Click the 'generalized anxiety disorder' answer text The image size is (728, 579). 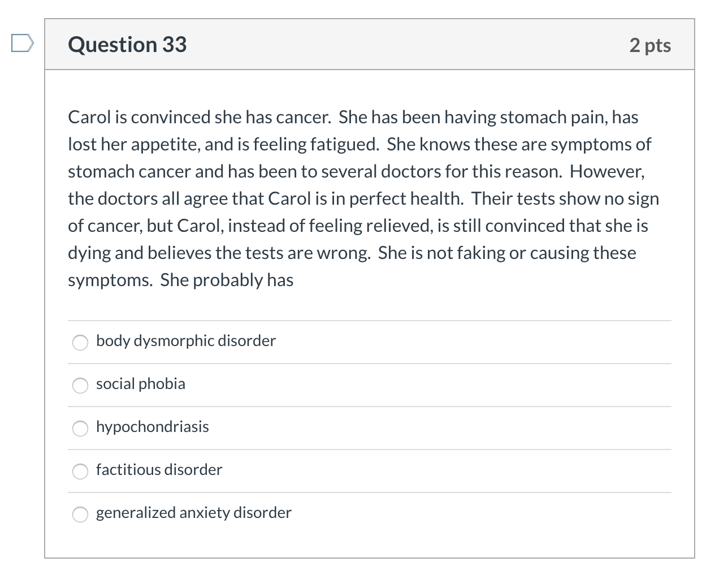pyautogui.click(x=193, y=513)
